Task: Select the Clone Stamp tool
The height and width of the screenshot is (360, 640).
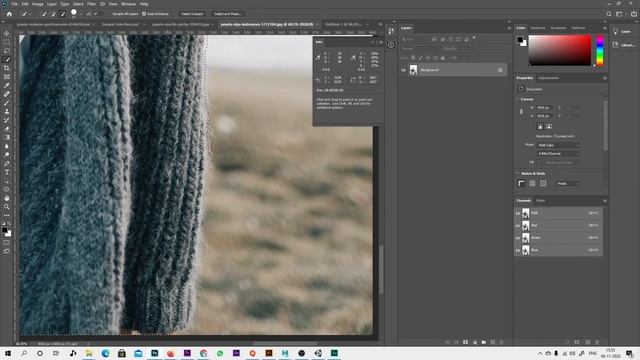Action: (x=7, y=111)
